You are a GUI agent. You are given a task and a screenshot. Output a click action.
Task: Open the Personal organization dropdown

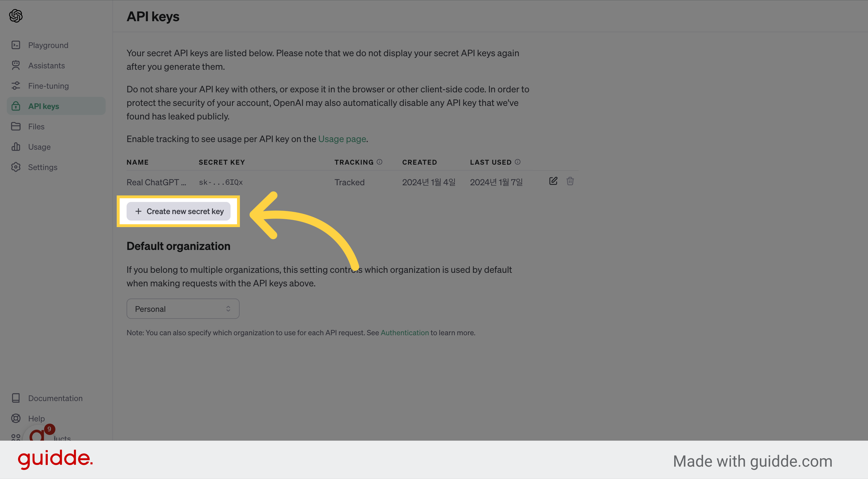(x=183, y=309)
